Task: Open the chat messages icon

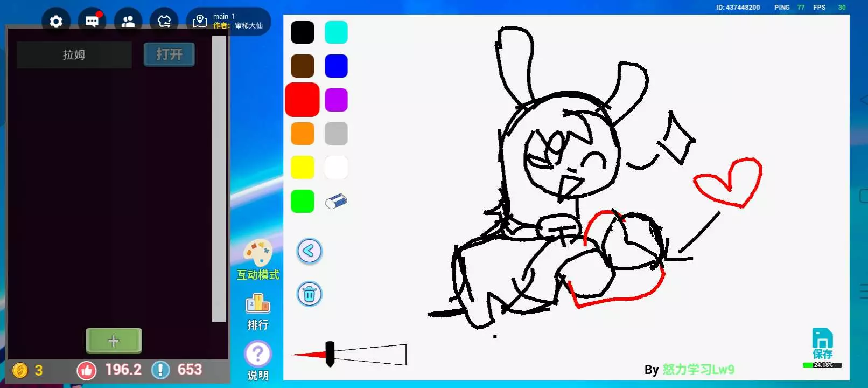Action: coord(92,22)
